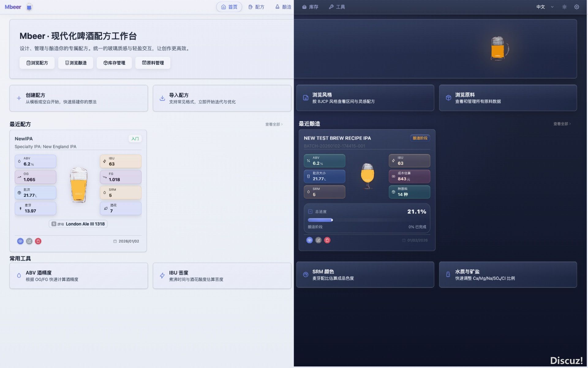Expand 查看全部 next to 最近酿造
The width and height of the screenshot is (588, 368).
[x=562, y=124]
